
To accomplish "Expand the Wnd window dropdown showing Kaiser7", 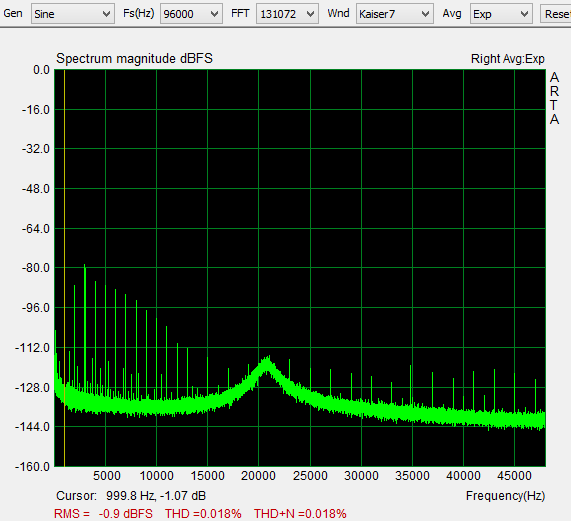I will tap(395, 14).
